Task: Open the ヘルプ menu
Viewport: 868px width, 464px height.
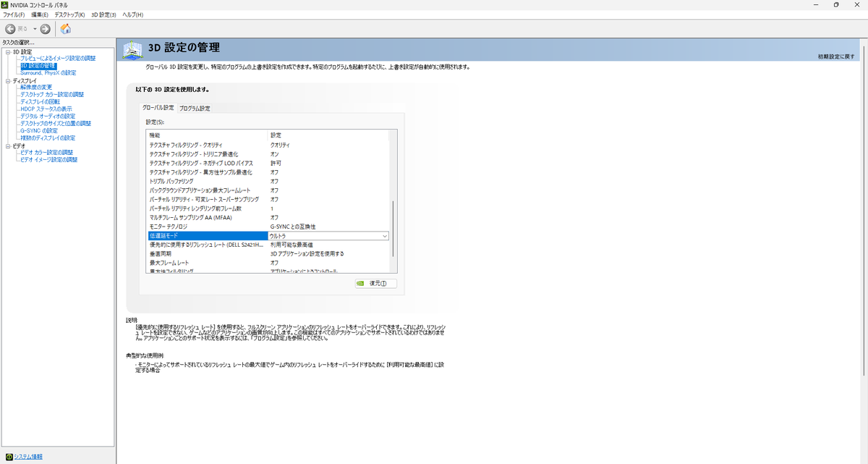Action: (x=133, y=14)
